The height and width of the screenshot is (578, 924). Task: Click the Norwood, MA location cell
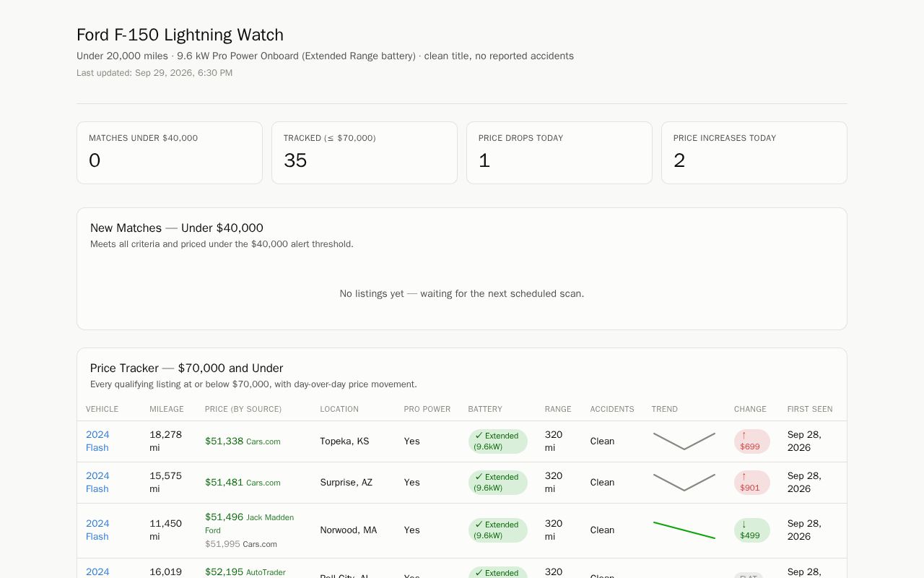point(349,530)
